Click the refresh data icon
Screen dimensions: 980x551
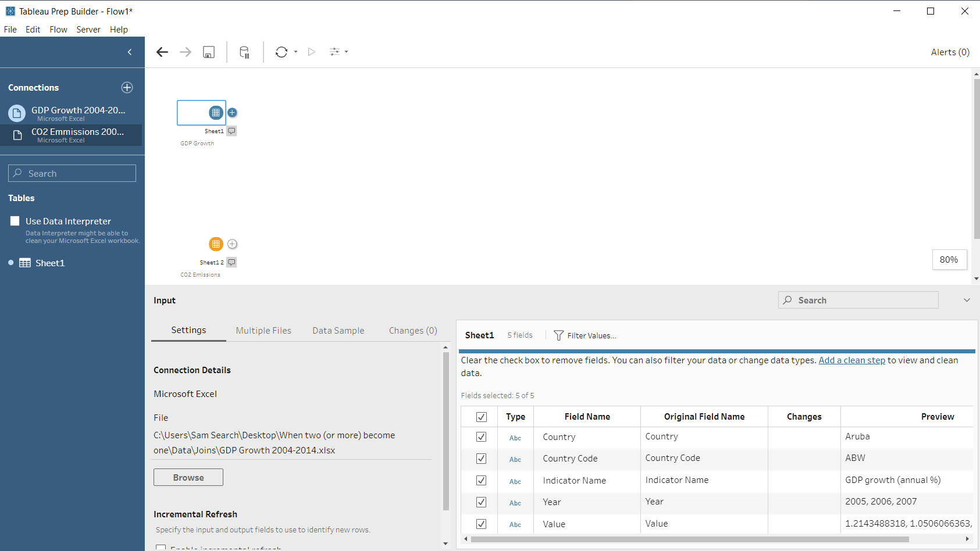tap(281, 52)
